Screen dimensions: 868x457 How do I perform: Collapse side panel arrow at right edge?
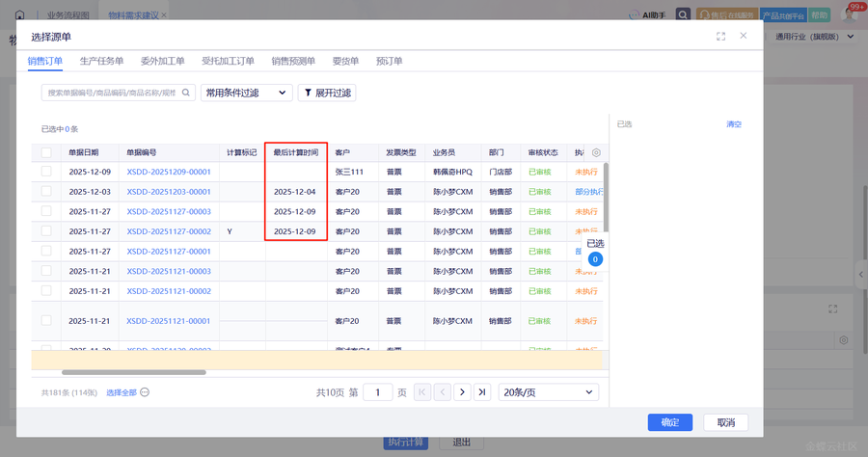point(861,274)
